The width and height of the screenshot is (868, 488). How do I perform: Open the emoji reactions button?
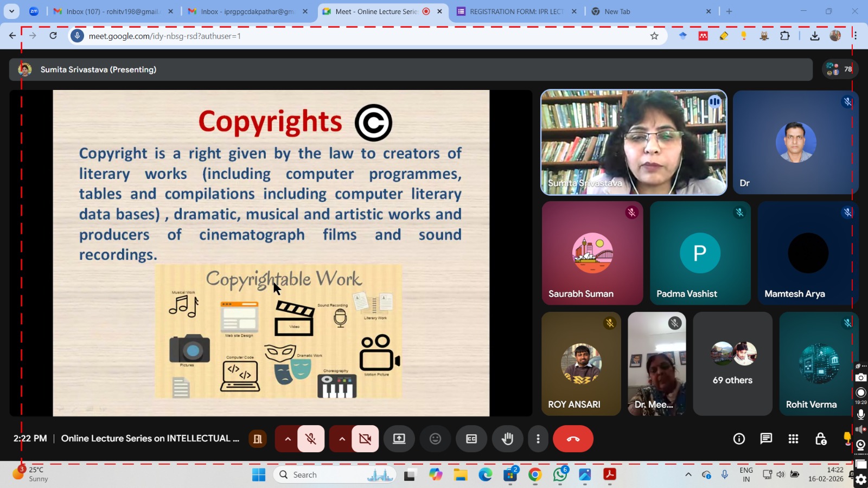tap(435, 439)
